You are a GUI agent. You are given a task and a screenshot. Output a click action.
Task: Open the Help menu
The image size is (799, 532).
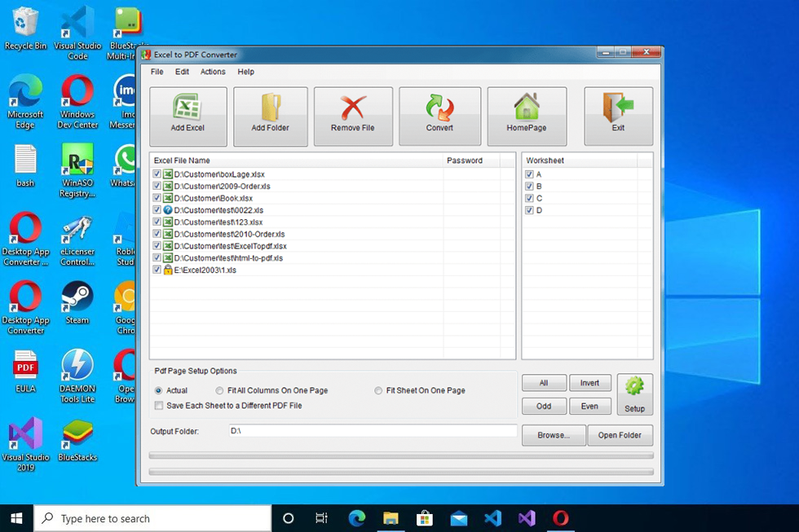245,72
